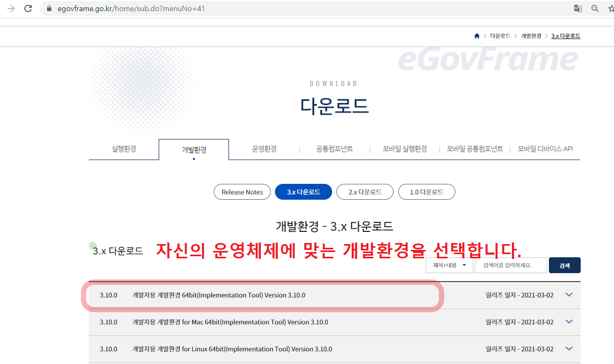Viewport: 614px width, 364px height.
Task: Click 개발자용 개발환경 for Mac 64bit title
Action: pyautogui.click(x=230, y=322)
